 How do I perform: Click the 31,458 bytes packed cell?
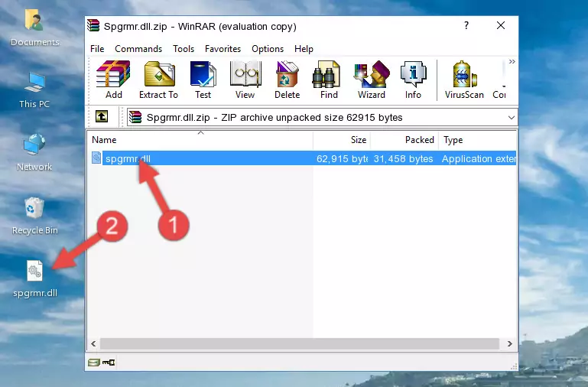pos(403,158)
